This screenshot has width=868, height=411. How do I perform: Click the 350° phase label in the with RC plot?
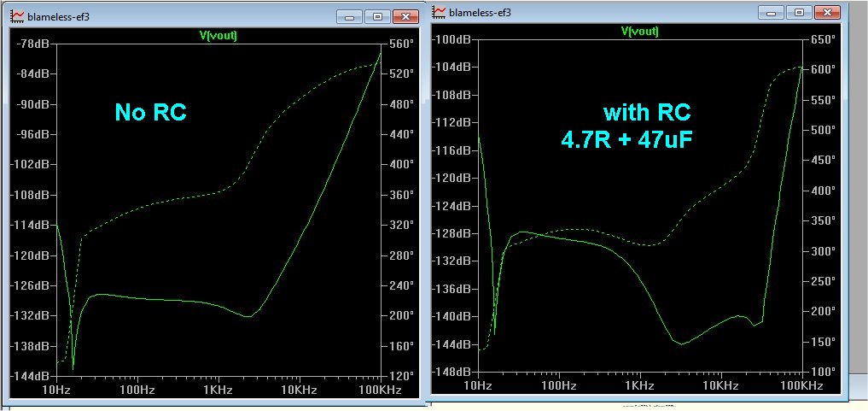click(x=824, y=220)
